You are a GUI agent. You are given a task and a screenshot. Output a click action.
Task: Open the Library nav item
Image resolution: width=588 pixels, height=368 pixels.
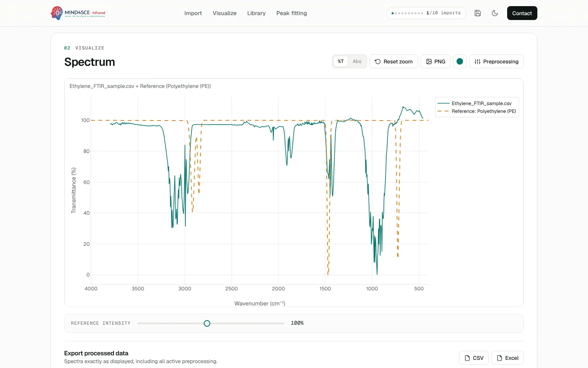click(256, 13)
